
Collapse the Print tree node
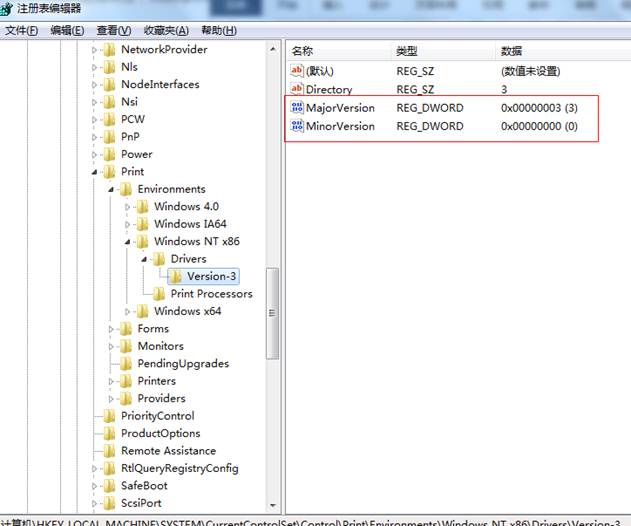coord(96,172)
